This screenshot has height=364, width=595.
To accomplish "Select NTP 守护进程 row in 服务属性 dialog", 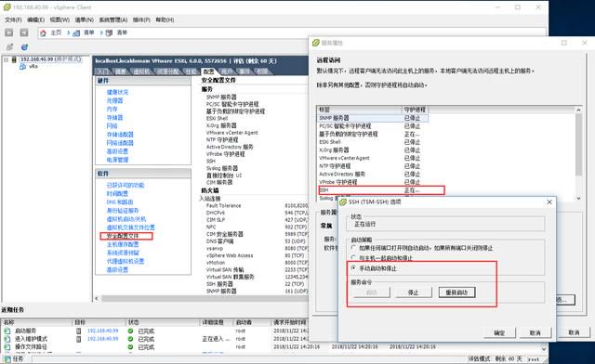I will click(373, 166).
